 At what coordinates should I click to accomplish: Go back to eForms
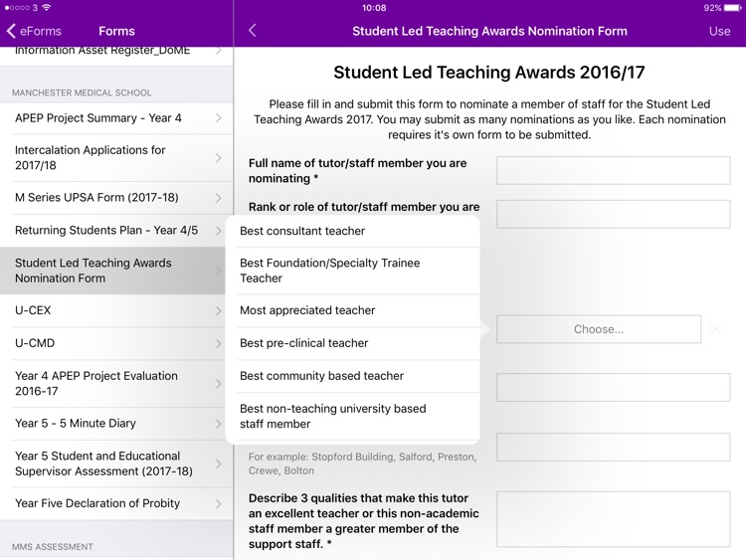pyautogui.click(x=34, y=31)
